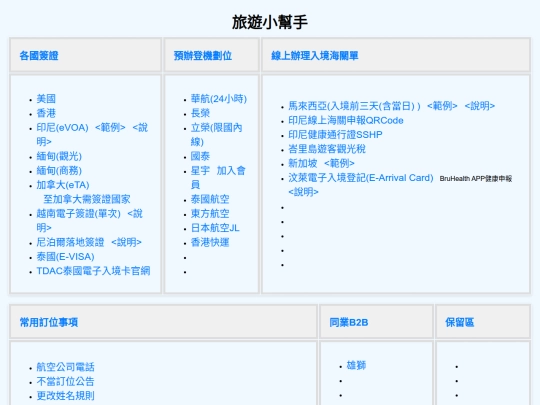
Task: Open the 汶萊電子入境登記(E-Arrival Card) link
Action: (361, 178)
